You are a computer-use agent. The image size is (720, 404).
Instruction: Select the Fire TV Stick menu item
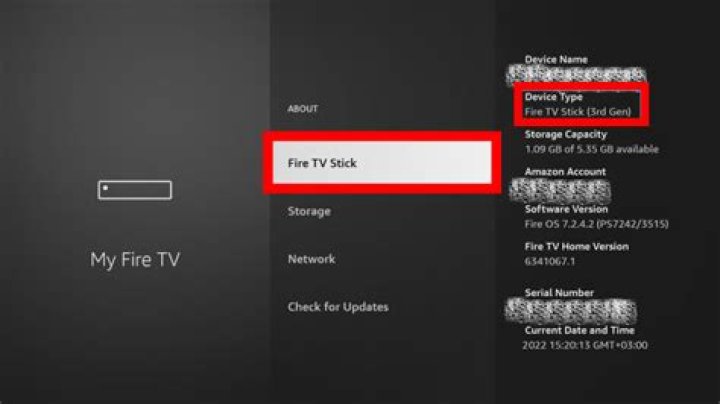click(x=382, y=163)
